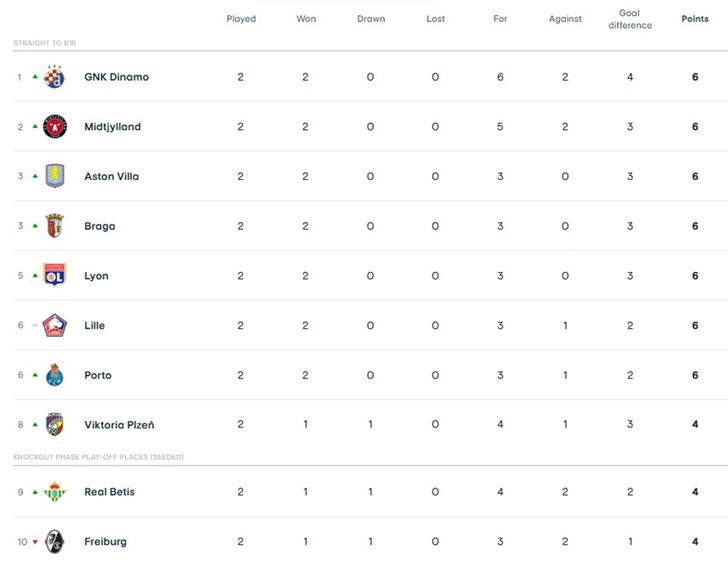This screenshot has width=728, height=562.
Task: Click the Against column header
Action: [x=565, y=19]
